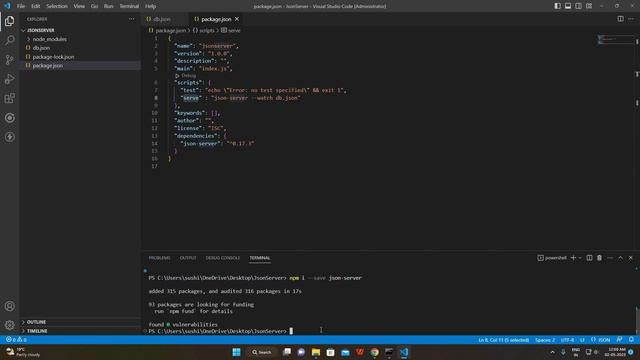The width and height of the screenshot is (640, 360).
Task: Open the View menu
Action: click(79, 6)
